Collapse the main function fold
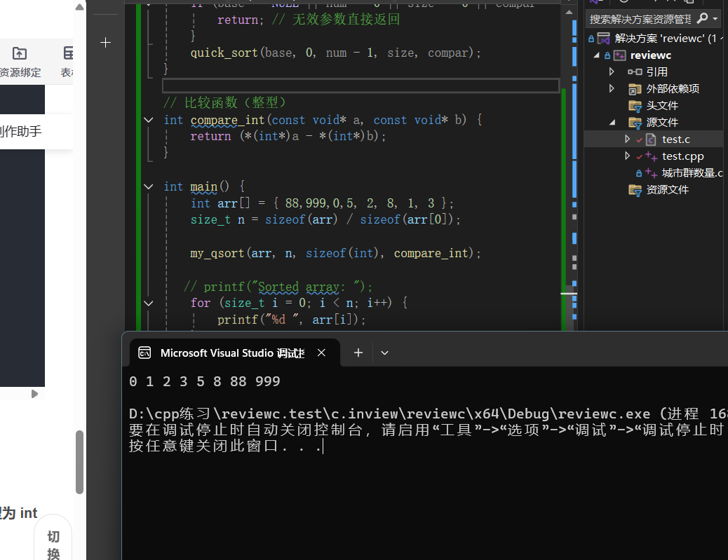728x560 pixels. tap(149, 186)
